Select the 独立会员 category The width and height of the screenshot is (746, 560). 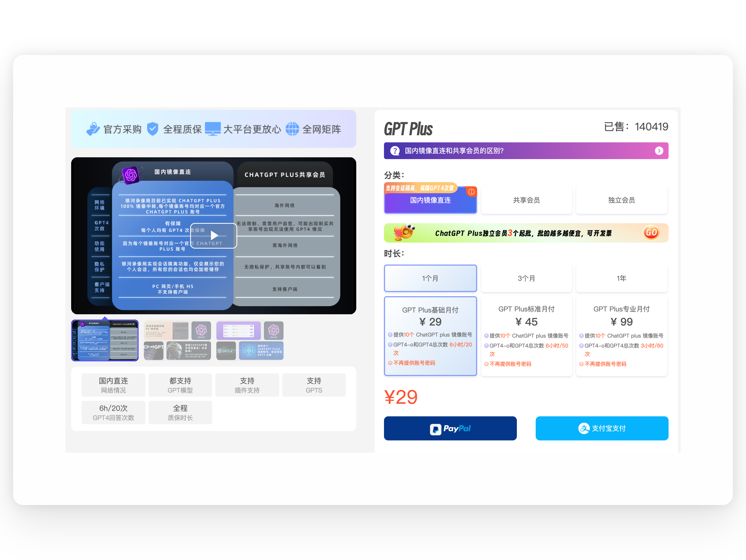tap(621, 200)
